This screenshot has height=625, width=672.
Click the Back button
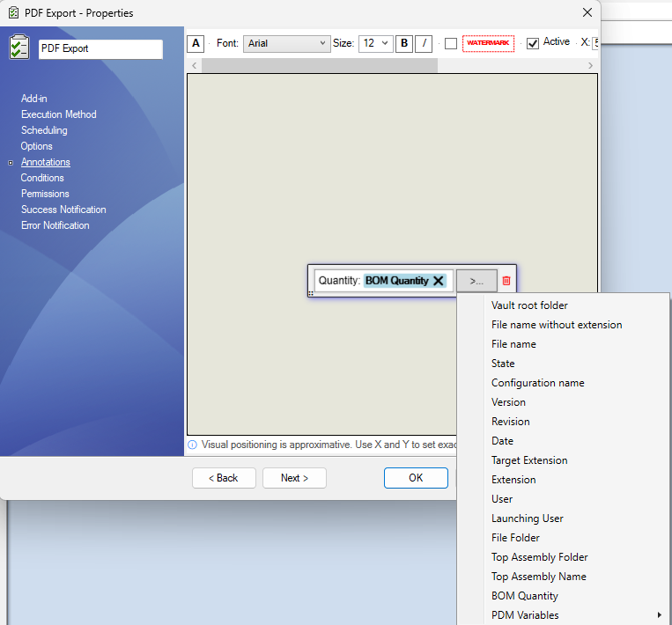coord(224,478)
